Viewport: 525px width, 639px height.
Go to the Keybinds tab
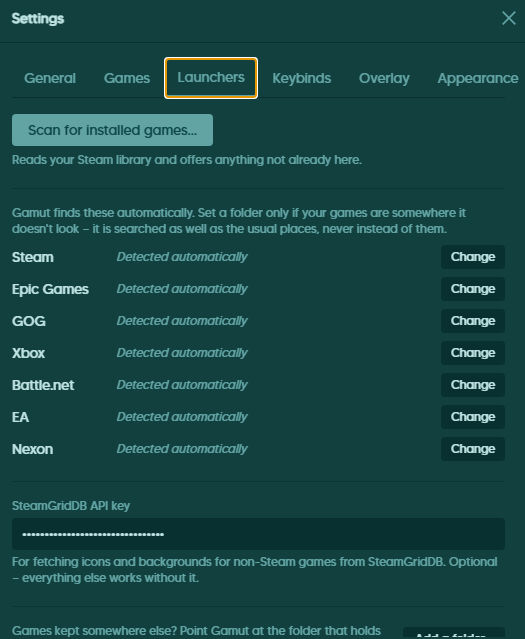(x=302, y=78)
